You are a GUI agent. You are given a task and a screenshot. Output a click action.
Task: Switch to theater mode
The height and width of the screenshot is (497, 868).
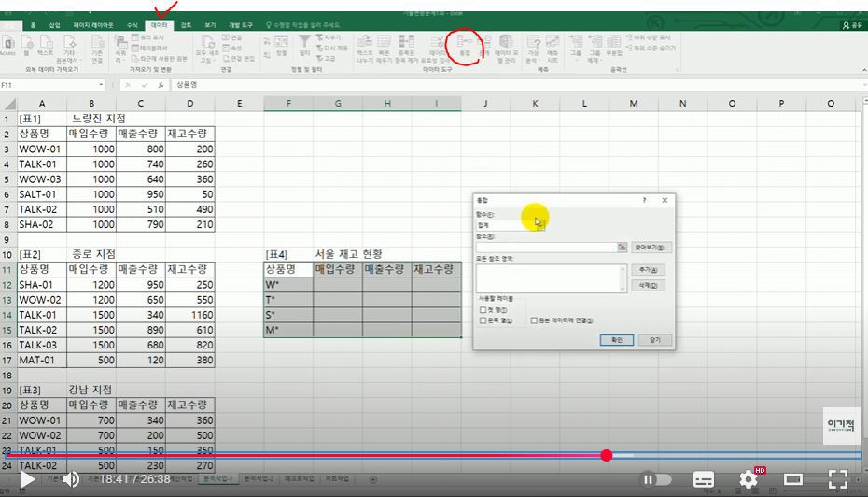793,479
